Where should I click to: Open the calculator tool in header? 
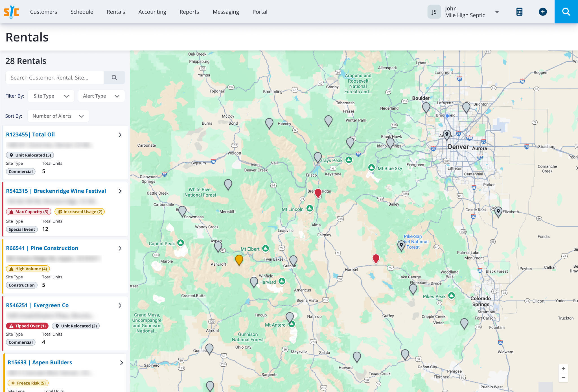point(519,12)
